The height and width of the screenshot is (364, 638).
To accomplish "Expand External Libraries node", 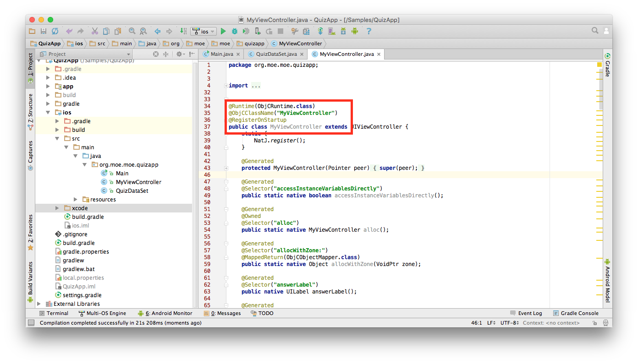I will pyautogui.click(x=39, y=304).
